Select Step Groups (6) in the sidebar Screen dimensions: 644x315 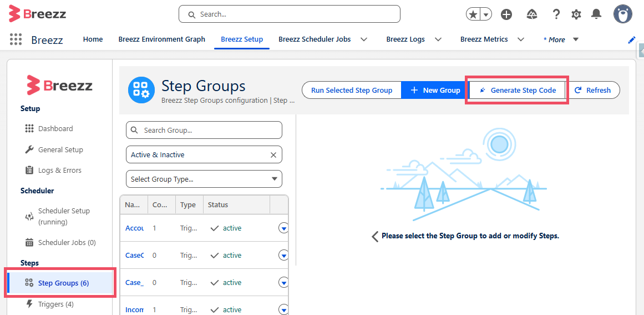(x=60, y=283)
